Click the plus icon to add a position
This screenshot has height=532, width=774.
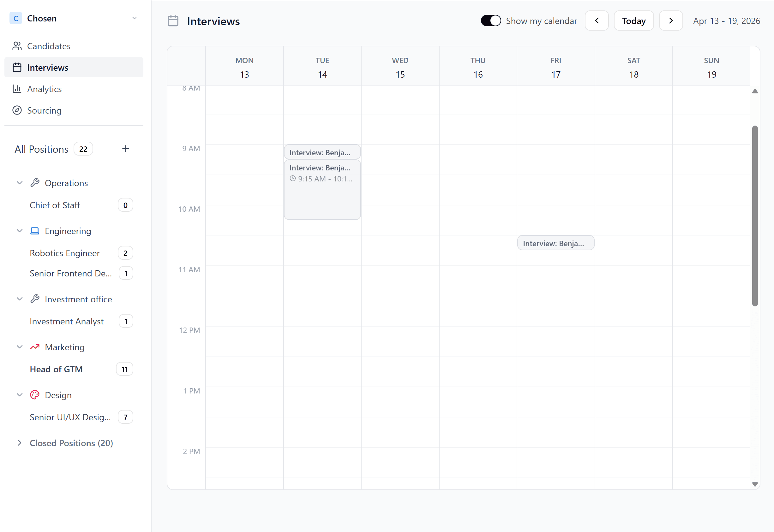[x=125, y=149]
